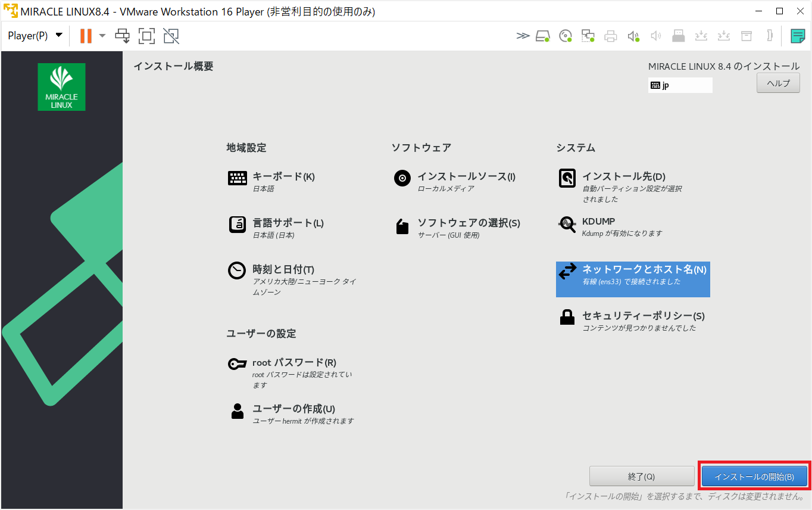Open language support (言語サポート) settings
The width and height of the screenshot is (812, 510).
pos(277,228)
